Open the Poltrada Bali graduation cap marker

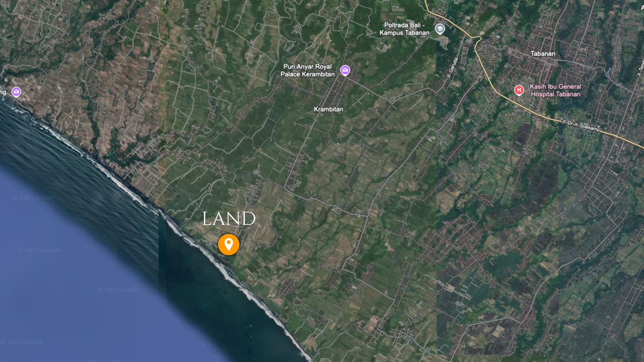point(440,29)
